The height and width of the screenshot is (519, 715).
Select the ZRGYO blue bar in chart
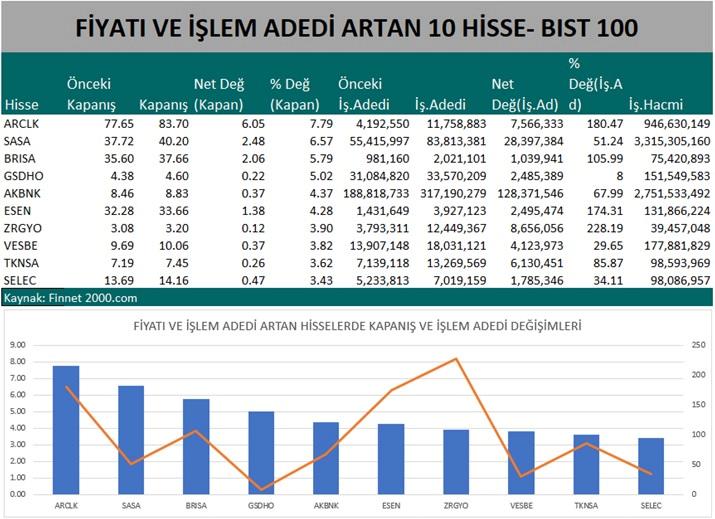pyautogui.click(x=456, y=462)
